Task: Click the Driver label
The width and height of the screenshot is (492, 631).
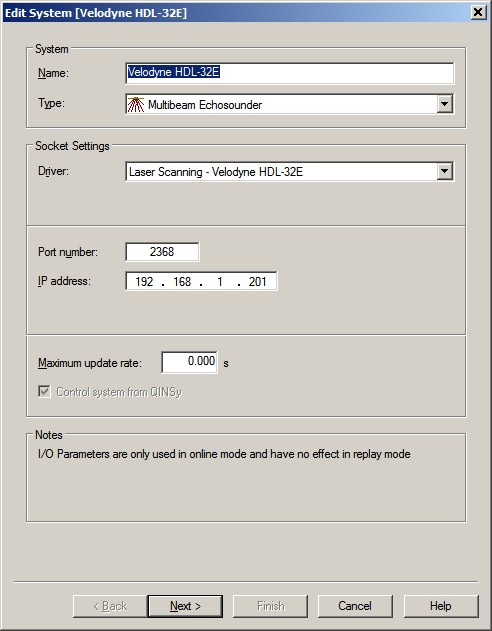Action: tap(53, 171)
